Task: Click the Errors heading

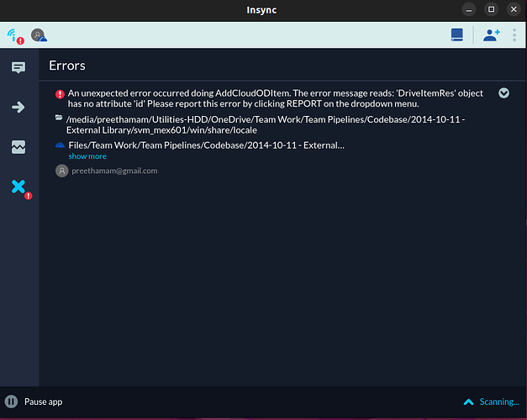Action: [67, 66]
